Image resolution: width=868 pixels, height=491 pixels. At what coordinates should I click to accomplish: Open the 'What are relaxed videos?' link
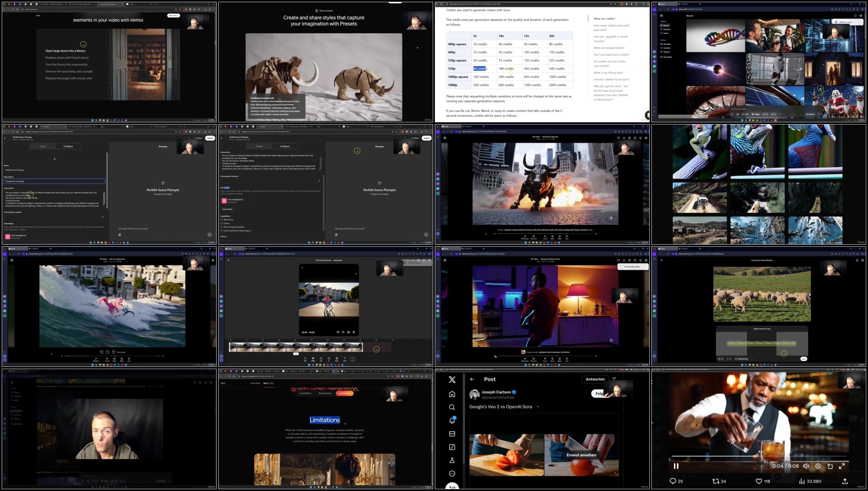pyautogui.click(x=609, y=48)
